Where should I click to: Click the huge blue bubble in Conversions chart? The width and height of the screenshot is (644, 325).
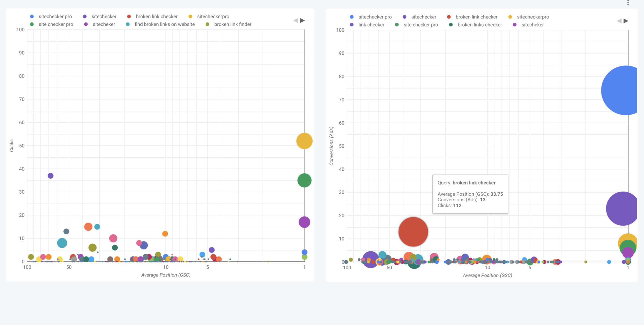click(x=619, y=90)
